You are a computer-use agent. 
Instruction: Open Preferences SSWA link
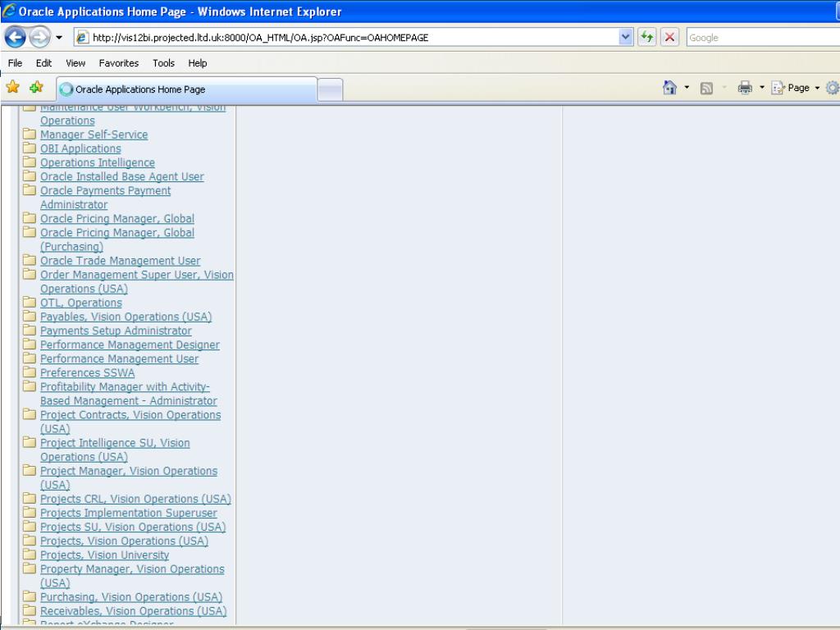pyautogui.click(x=87, y=372)
